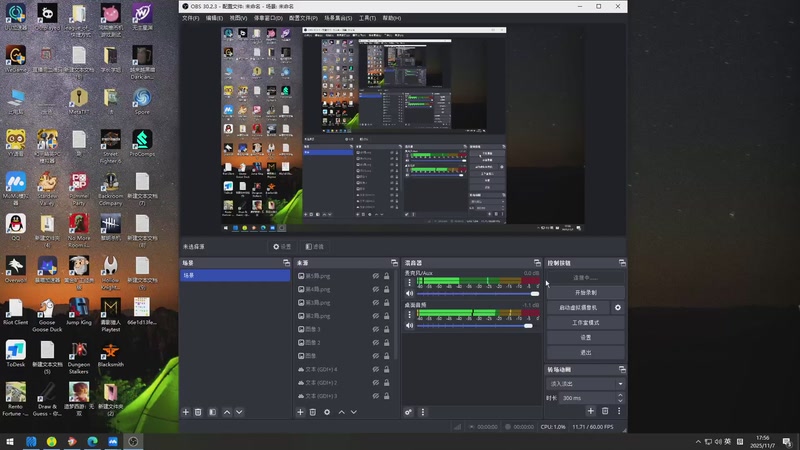The image size is (800, 450).
Task: Open 麦克风/Aux channel three-dot options
Action: 409,282
